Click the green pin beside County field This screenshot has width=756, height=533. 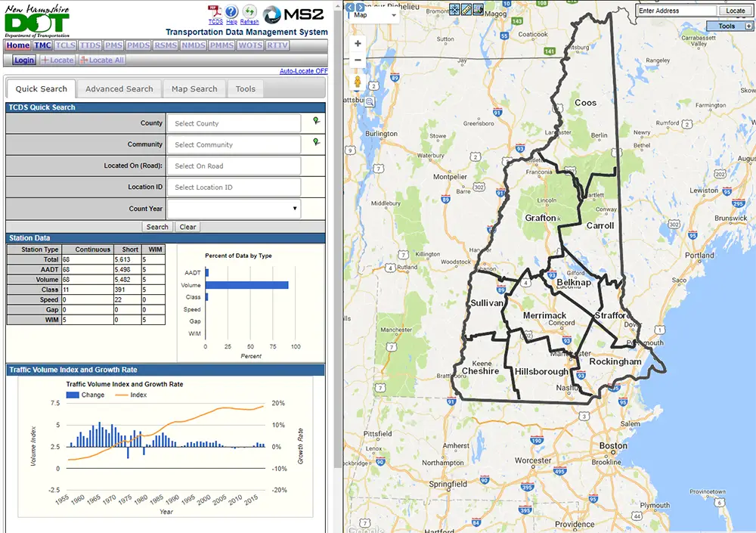(316, 121)
